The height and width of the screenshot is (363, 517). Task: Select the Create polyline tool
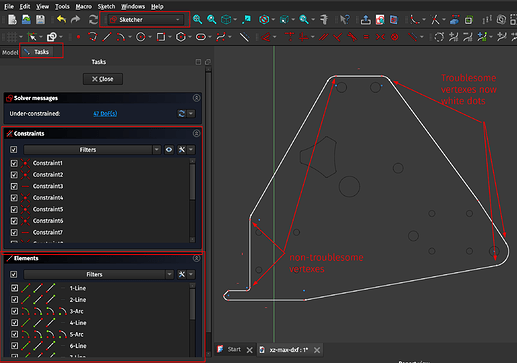(x=92, y=37)
